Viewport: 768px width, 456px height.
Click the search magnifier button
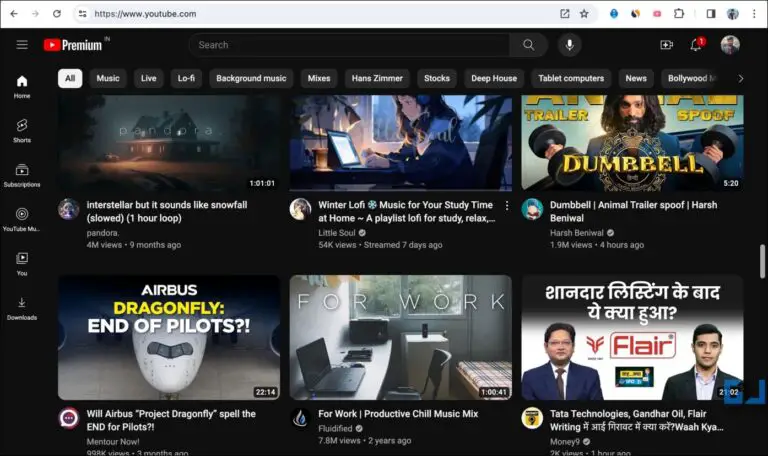coord(528,45)
